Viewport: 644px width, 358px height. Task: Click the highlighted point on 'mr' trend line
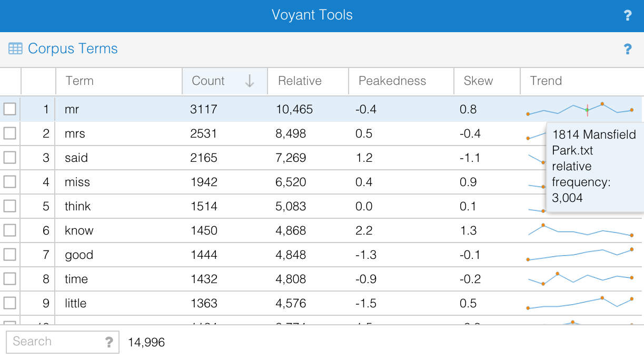[x=587, y=110]
